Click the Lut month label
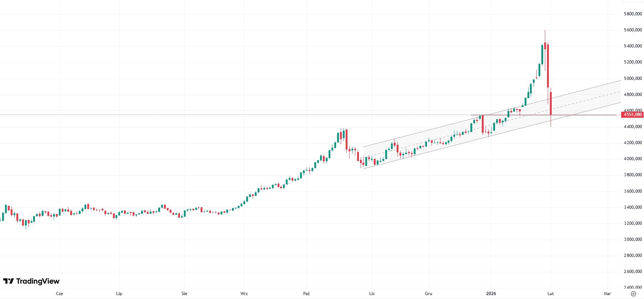The height and width of the screenshot is (299, 644). pyautogui.click(x=551, y=294)
